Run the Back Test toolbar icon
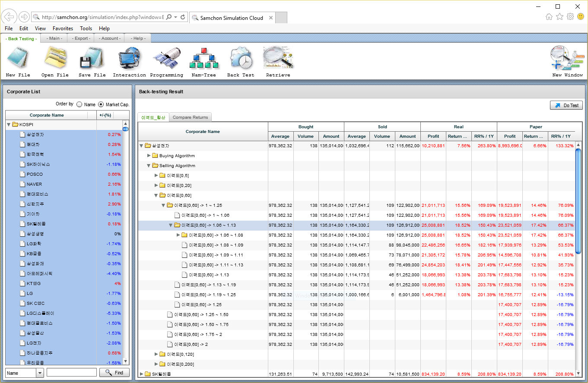 pyautogui.click(x=241, y=58)
